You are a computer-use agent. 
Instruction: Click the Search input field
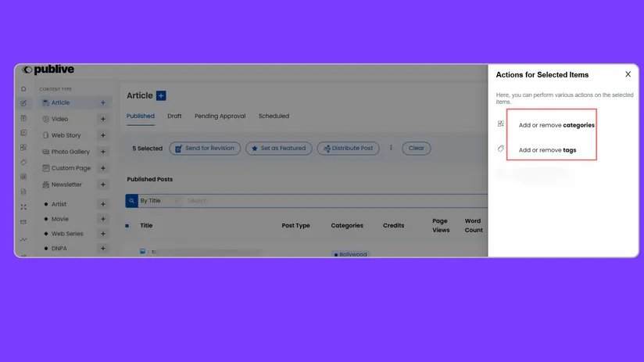pos(335,201)
